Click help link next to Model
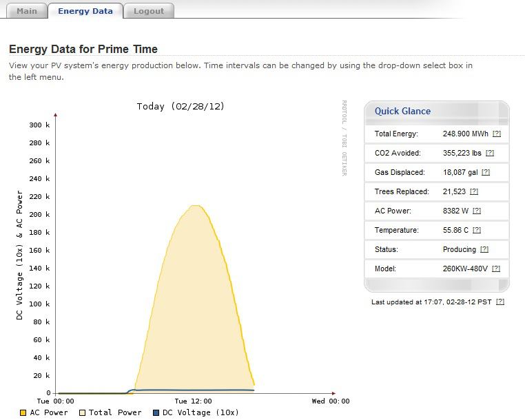This screenshot has width=525, height=420. point(496,269)
